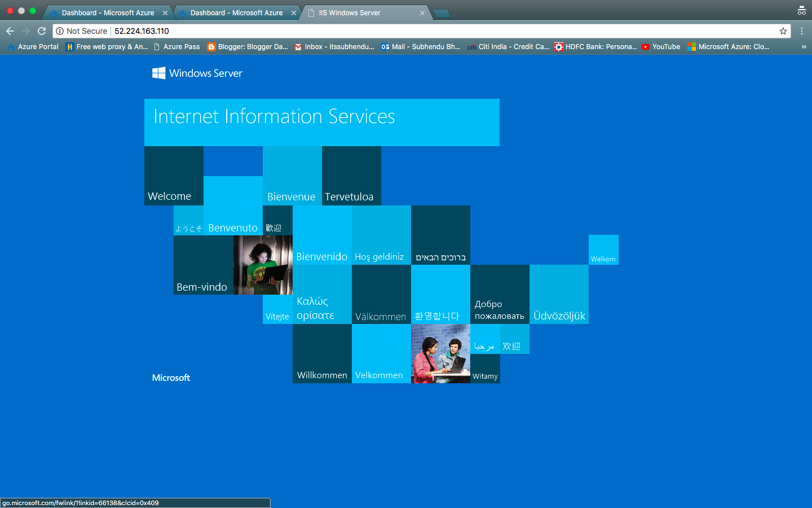Image resolution: width=812 pixels, height=508 pixels.
Task: Click the Bem-vindo tile
Action: click(x=203, y=265)
